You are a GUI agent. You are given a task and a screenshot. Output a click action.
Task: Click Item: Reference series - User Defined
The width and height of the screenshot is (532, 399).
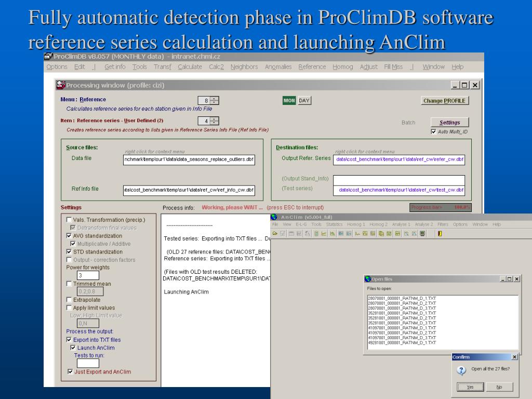tap(112, 121)
